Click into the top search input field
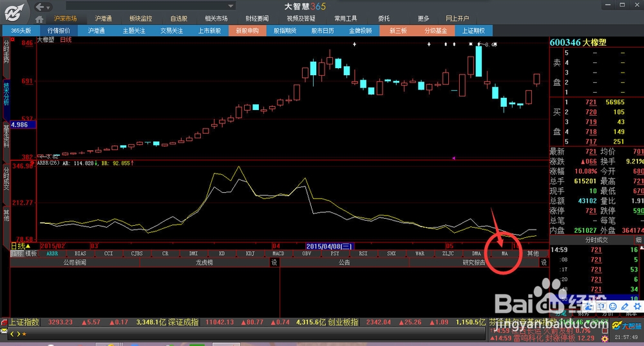Screen dimensions: 644x346 pyautogui.click(x=147, y=6)
